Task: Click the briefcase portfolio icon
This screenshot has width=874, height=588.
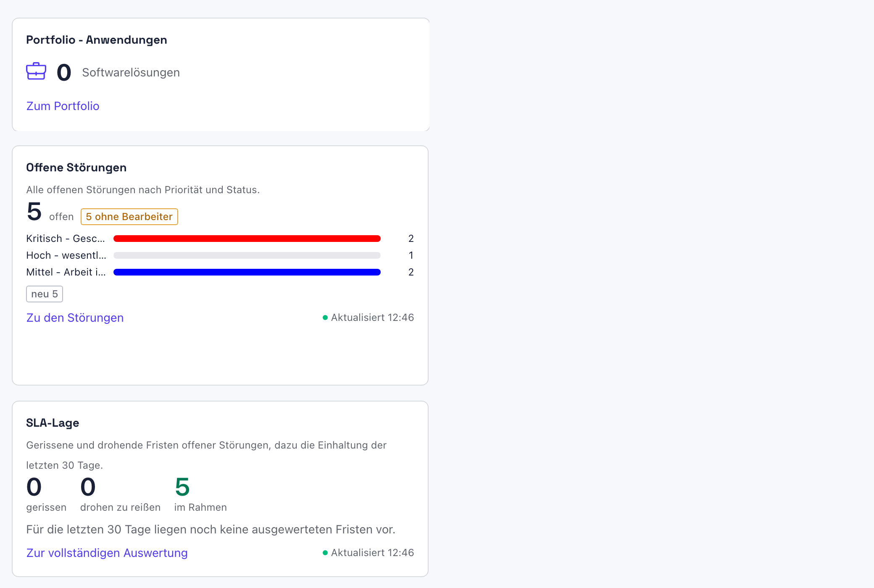Action: pos(36,71)
